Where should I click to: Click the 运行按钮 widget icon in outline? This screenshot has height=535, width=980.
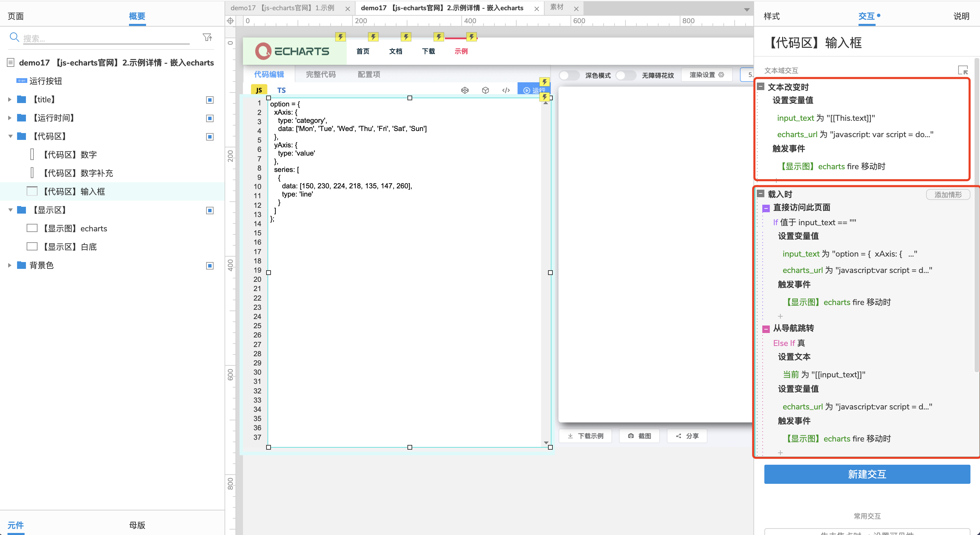tap(22, 81)
